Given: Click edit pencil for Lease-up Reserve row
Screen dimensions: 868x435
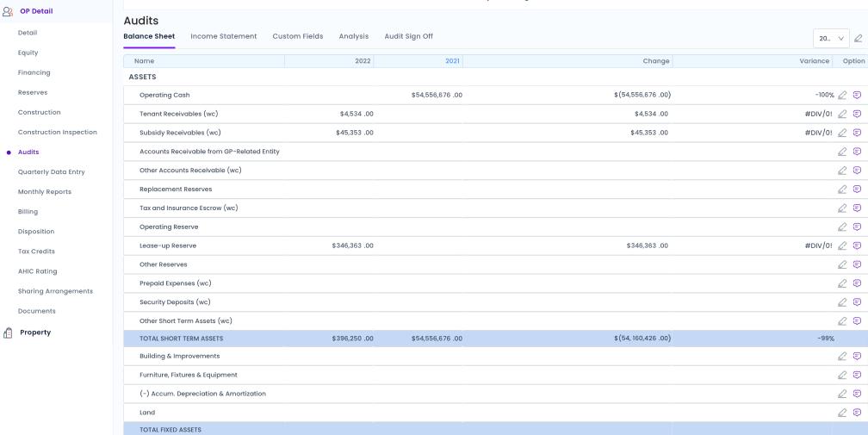Looking at the screenshot, I should [x=842, y=245].
